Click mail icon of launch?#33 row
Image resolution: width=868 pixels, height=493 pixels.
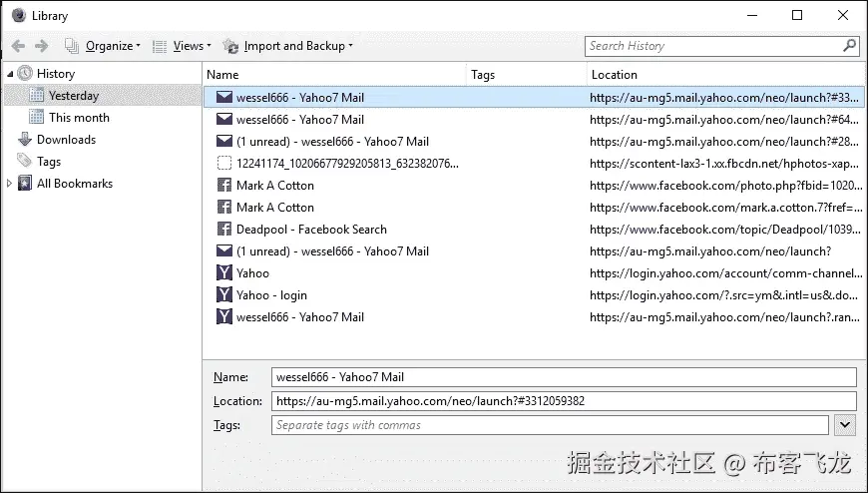pyautogui.click(x=224, y=98)
